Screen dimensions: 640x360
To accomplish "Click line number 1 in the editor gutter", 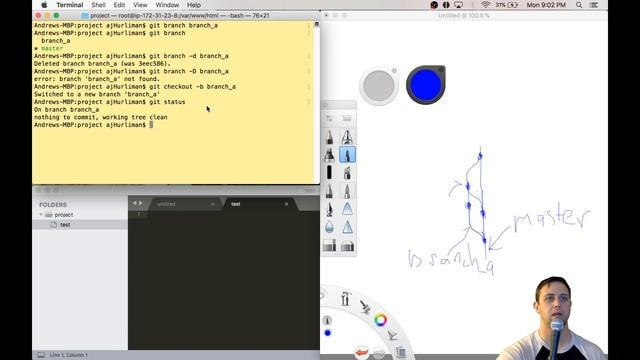I will pyautogui.click(x=139, y=214).
